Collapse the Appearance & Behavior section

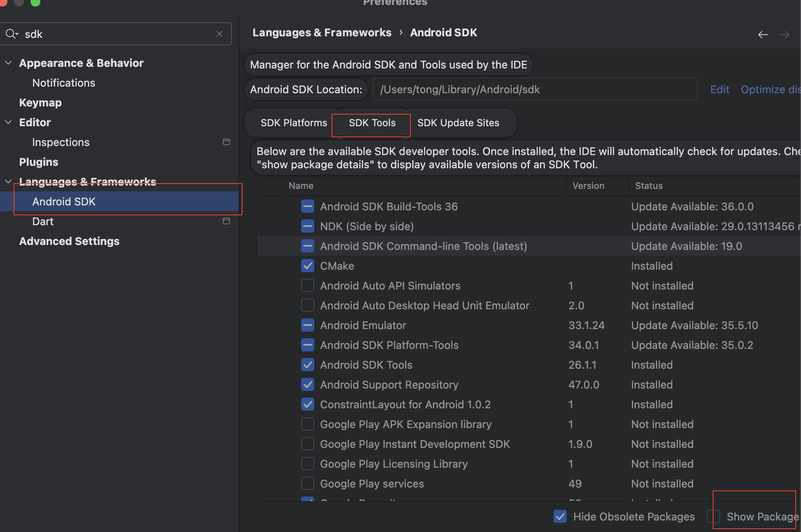tap(8, 63)
